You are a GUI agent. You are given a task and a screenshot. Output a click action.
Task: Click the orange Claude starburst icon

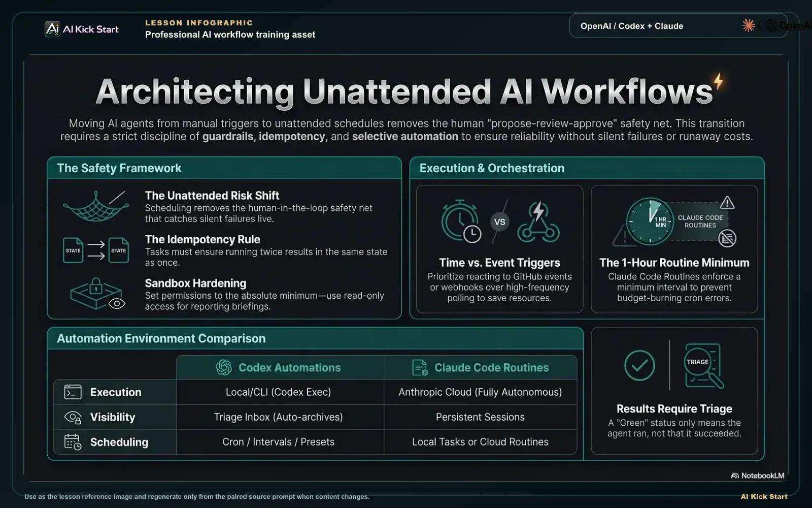point(748,25)
